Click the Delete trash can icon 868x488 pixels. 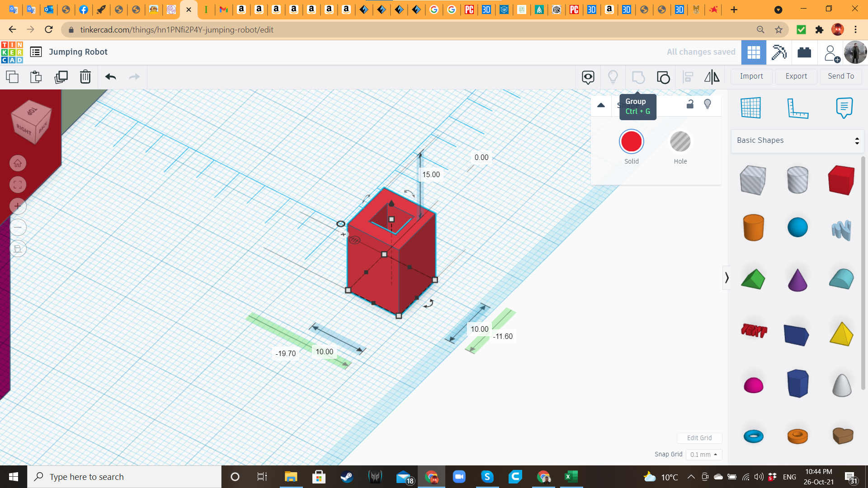point(85,77)
